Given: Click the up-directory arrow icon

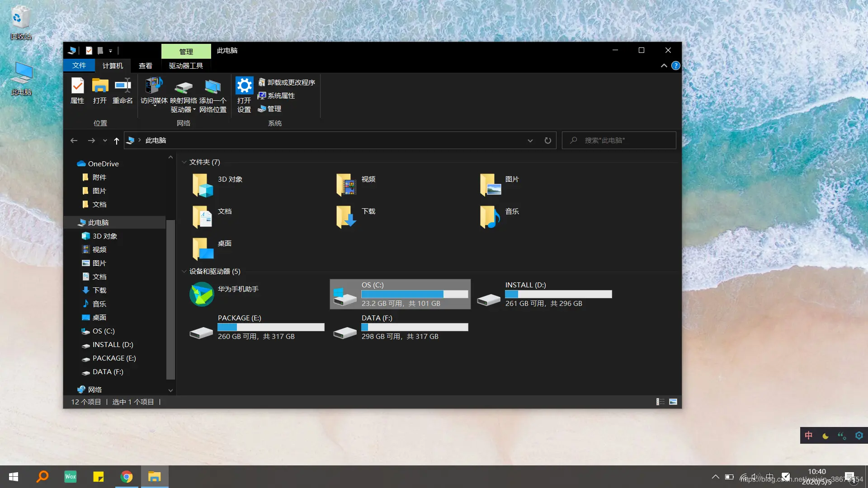Looking at the screenshot, I should (x=117, y=141).
